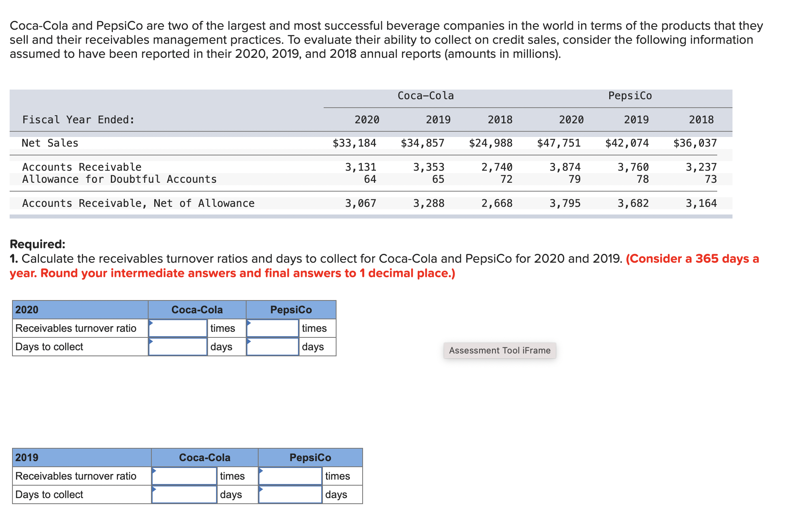Click Coca-Cola column header in 2020 table

(197, 310)
